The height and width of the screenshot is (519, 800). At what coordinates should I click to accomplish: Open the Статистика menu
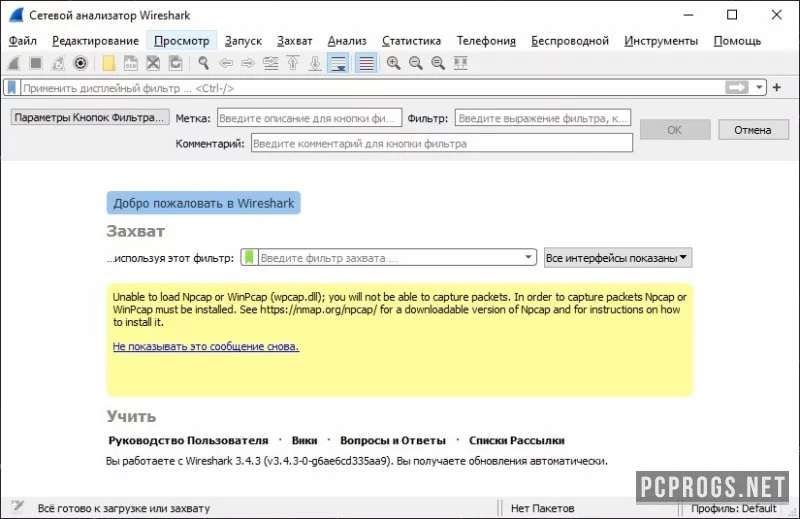[x=411, y=41]
